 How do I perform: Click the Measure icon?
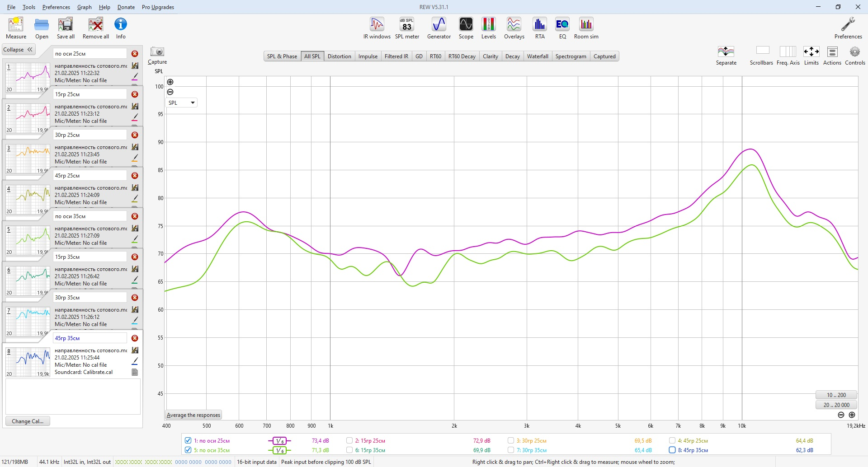pos(16,28)
